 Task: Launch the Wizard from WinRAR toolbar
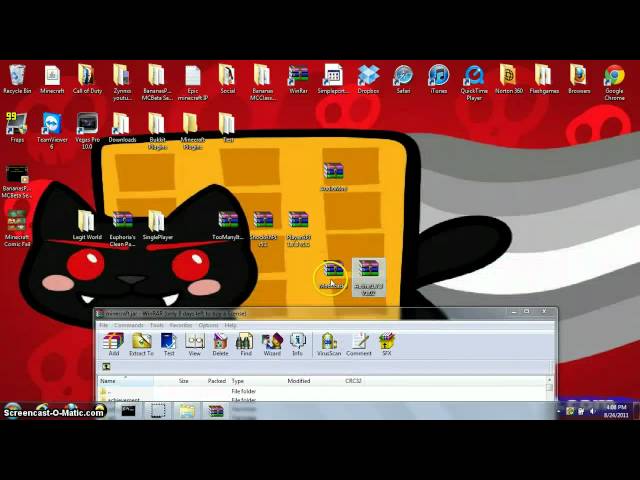tap(272, 344)
